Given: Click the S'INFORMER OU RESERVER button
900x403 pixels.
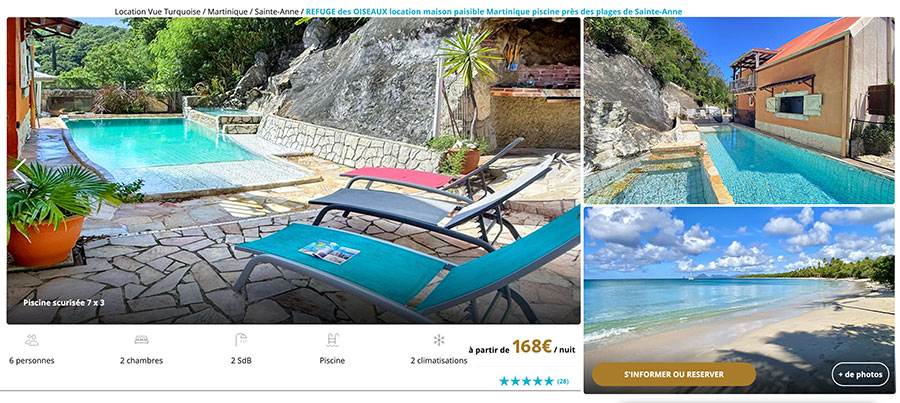Looking at the screenshot, I should (674, 374).
